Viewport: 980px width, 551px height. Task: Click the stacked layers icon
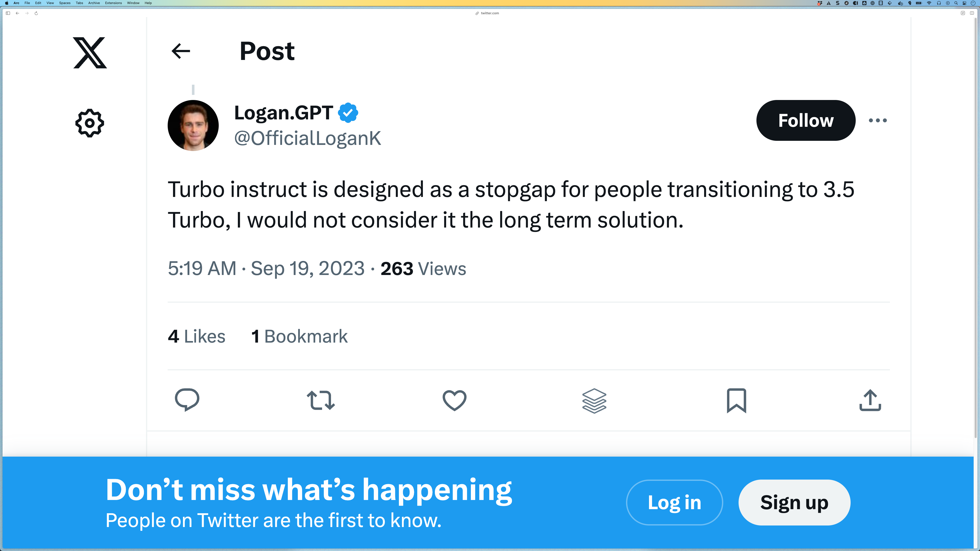[x=594, y=400]
